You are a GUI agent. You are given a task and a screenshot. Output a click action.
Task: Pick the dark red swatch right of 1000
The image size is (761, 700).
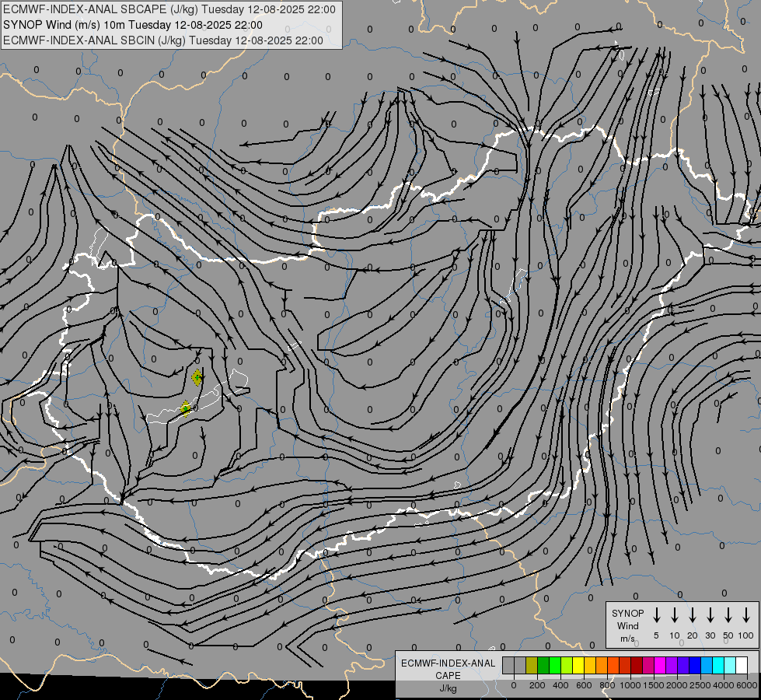coord(637,665)
